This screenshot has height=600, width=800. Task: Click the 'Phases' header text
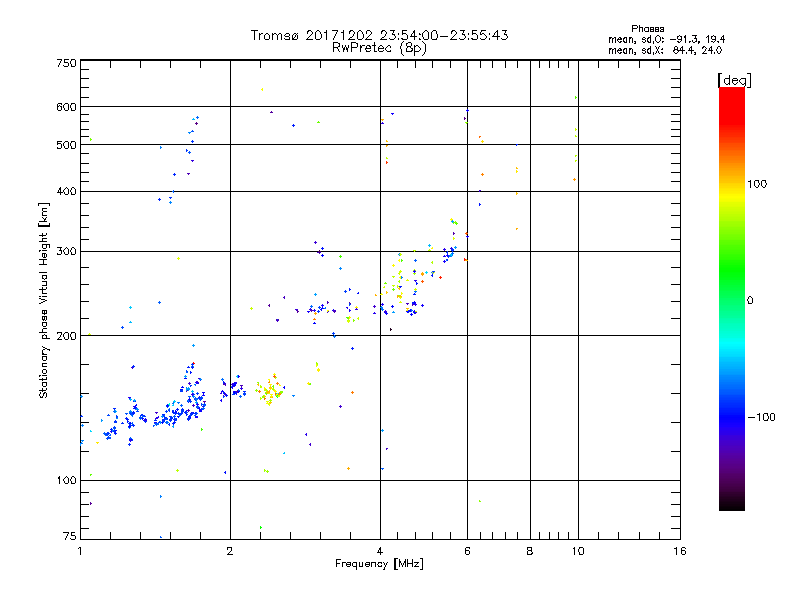click(x=647, y=29)
